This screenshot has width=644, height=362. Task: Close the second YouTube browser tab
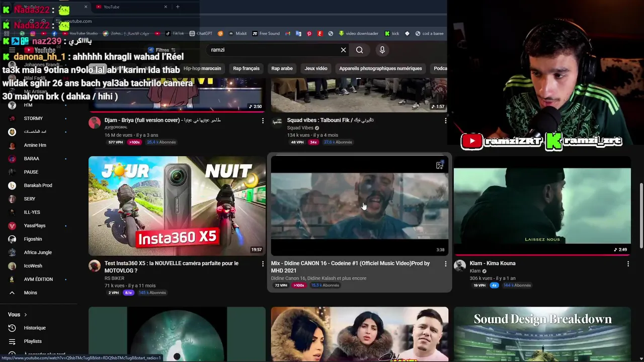[x=166, y=7]
